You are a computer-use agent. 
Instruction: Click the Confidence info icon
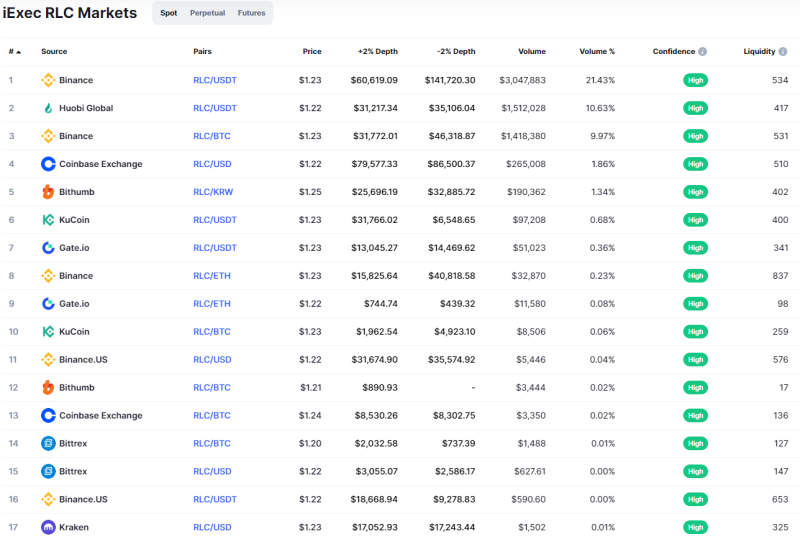point(703,52)
